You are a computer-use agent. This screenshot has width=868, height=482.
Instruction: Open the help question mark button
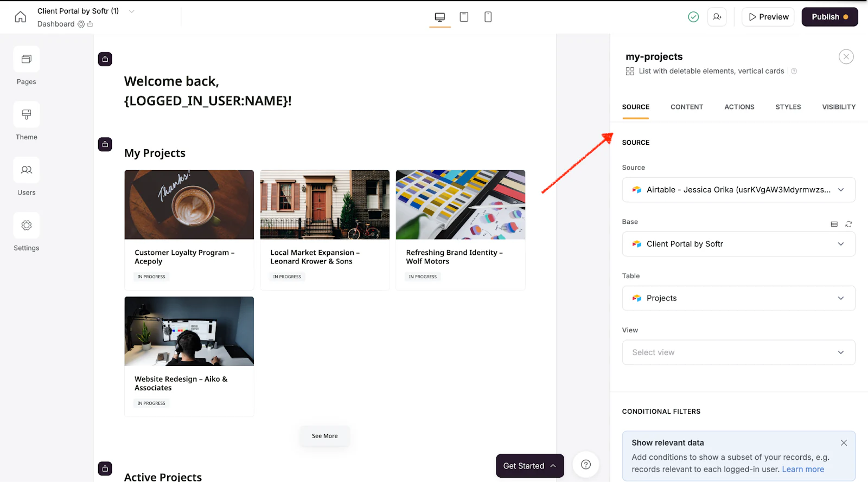pos(586,465)
